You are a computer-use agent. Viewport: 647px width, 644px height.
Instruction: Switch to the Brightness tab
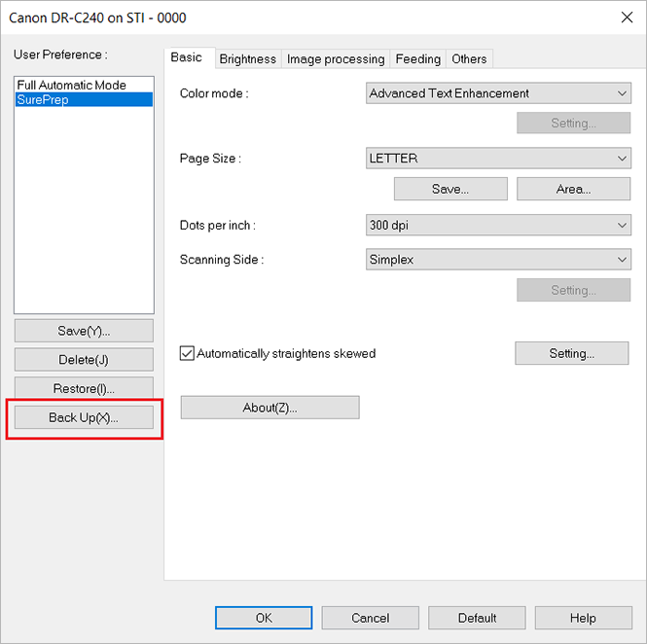(x=247, y=59)
